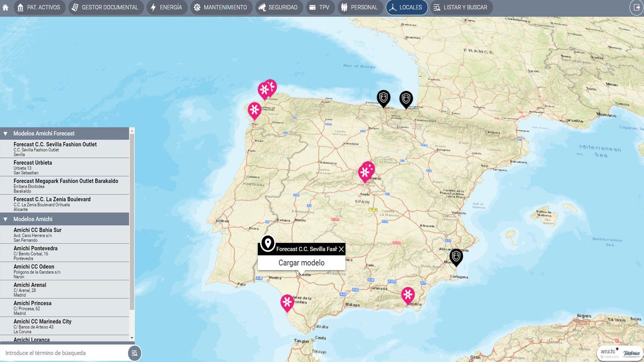The width and height of the screenshot is (644, 362).
Task: Click the pink marker near Almería
Action: click(408, 295)
